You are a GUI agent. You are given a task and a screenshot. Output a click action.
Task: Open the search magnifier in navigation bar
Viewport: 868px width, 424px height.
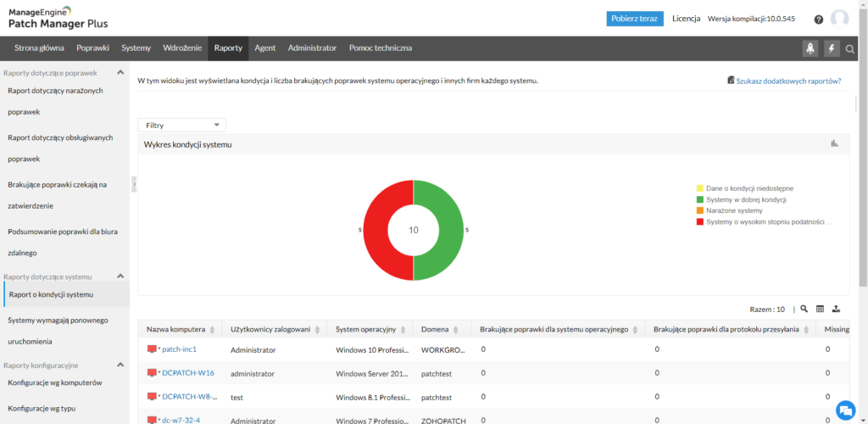(x=850, y=48)
